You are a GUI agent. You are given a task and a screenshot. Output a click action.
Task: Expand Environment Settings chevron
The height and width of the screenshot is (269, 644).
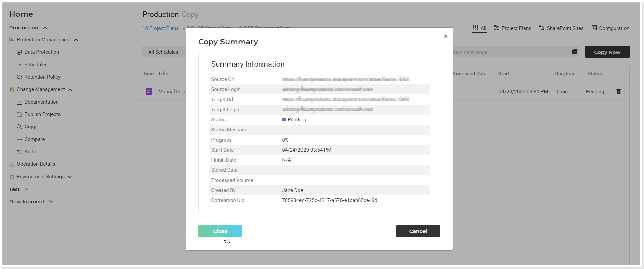pos(70,177)
